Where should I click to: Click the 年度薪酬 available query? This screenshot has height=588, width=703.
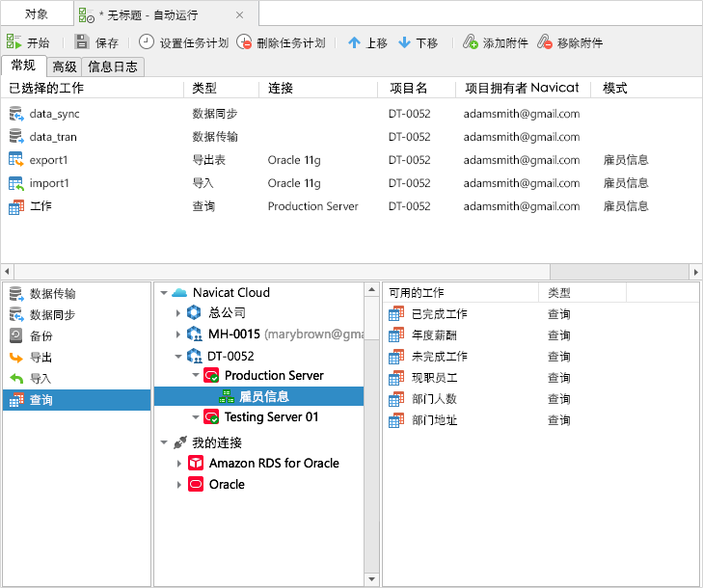432,335
